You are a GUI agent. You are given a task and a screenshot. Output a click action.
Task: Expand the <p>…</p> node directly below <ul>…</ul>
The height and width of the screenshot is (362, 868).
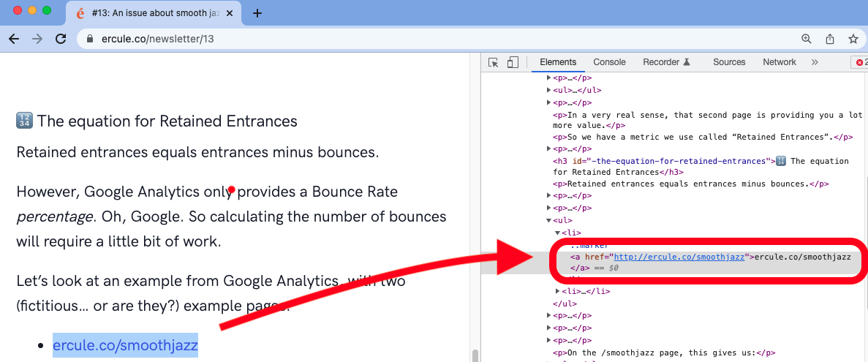(548, 103)
